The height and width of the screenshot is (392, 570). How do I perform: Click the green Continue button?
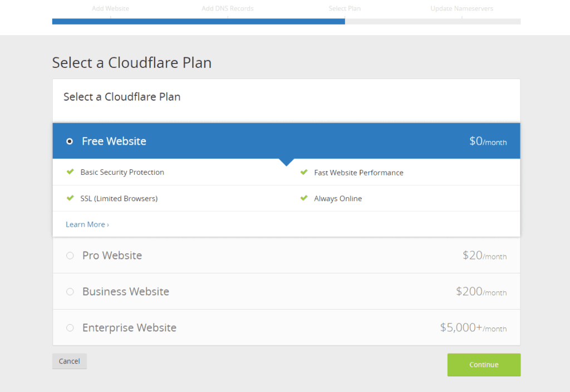click(x=484, y=365)
